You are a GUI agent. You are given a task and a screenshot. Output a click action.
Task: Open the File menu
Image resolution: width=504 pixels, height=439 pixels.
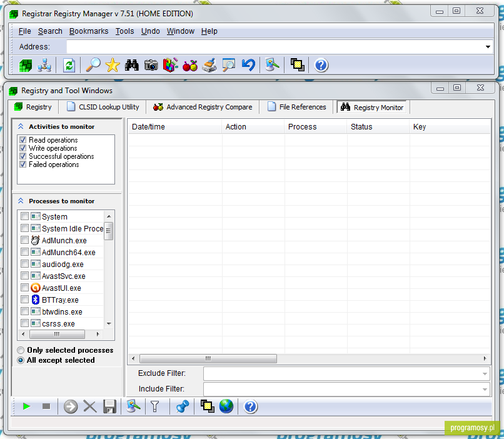point(25,31)
